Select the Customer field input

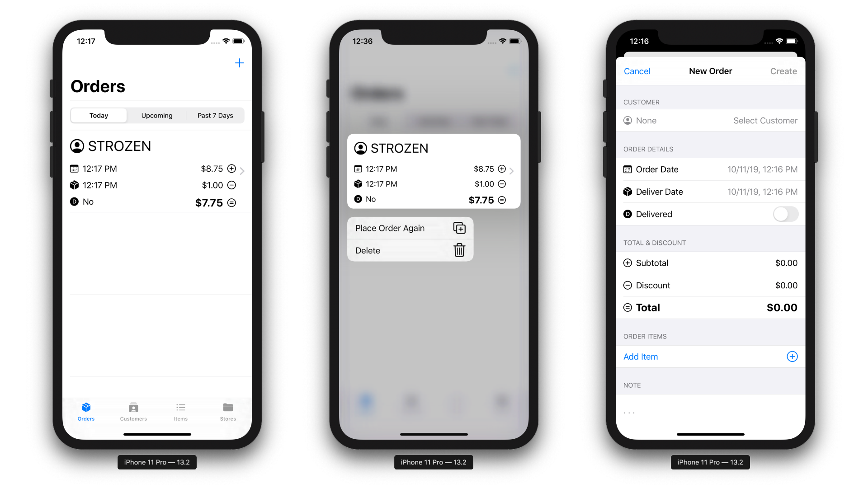711,120
